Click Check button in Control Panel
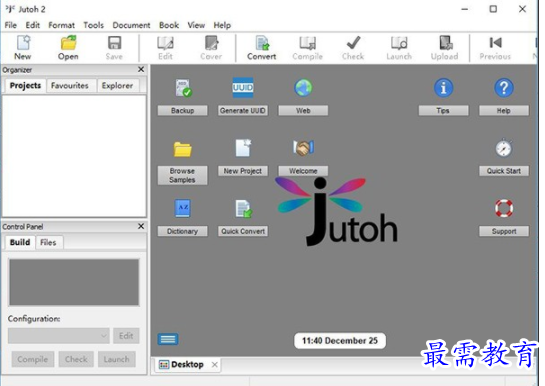Screen dimensions: 545x386 click(76, 359)
